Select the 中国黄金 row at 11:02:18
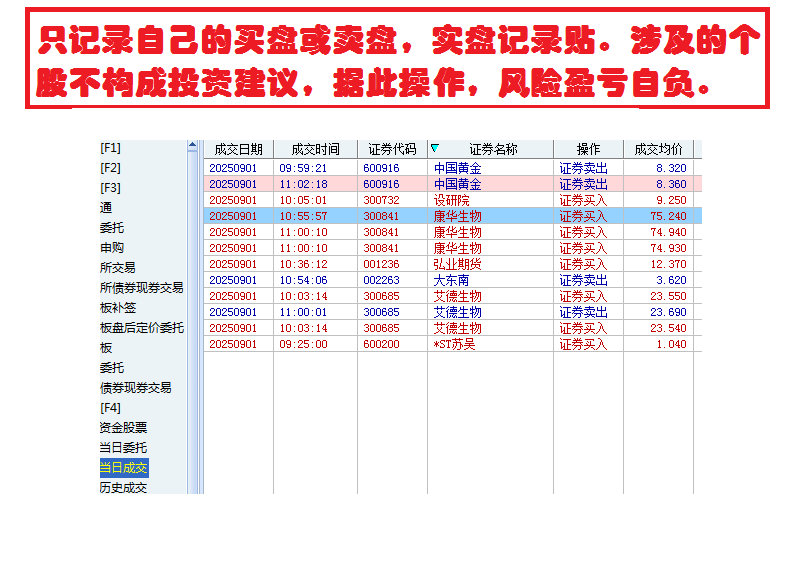This screenshot has height=578, width=793. click(453, 184)
